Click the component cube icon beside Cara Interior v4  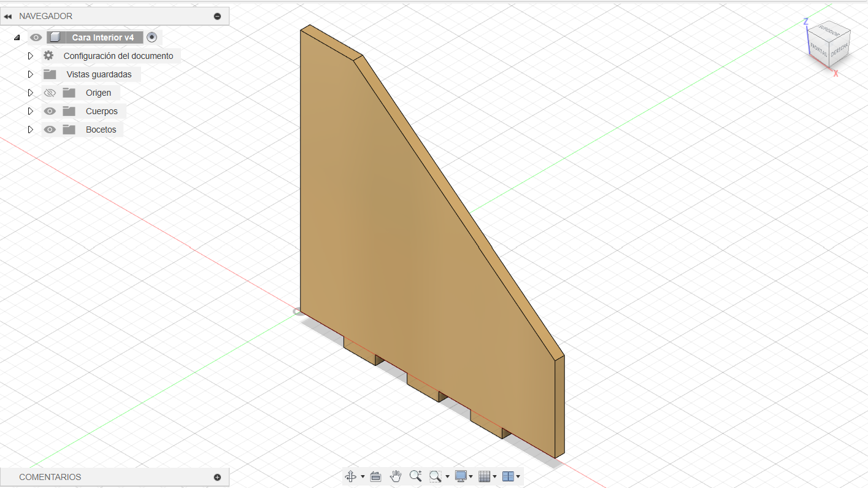tap(55, 37)
